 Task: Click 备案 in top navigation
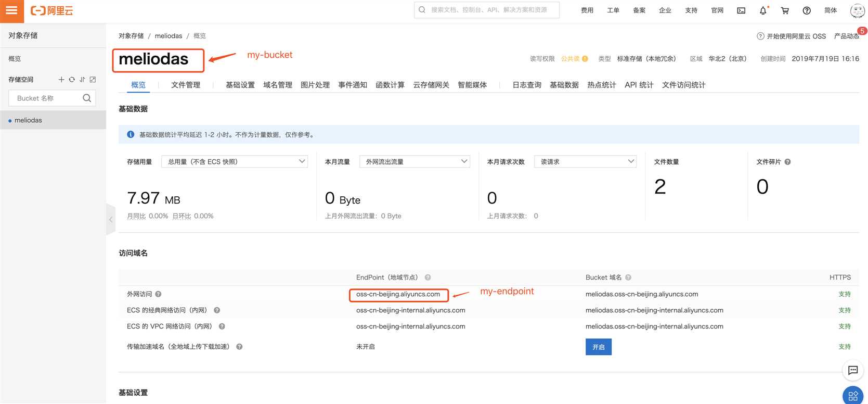click(639, 10)
